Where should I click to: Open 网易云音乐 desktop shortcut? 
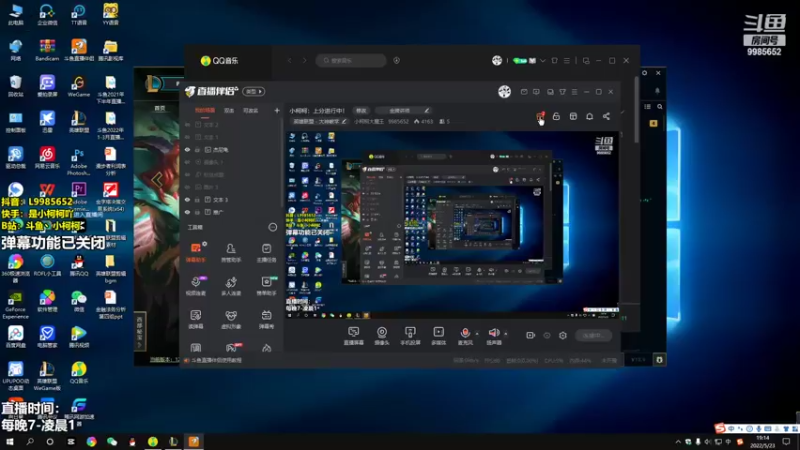(x=47, y=158)
